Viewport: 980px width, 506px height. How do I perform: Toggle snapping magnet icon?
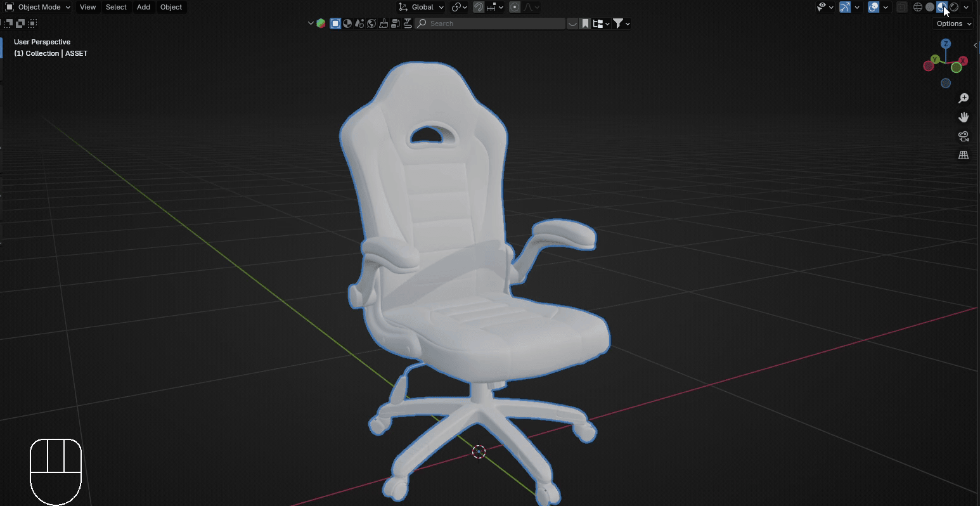479,7
